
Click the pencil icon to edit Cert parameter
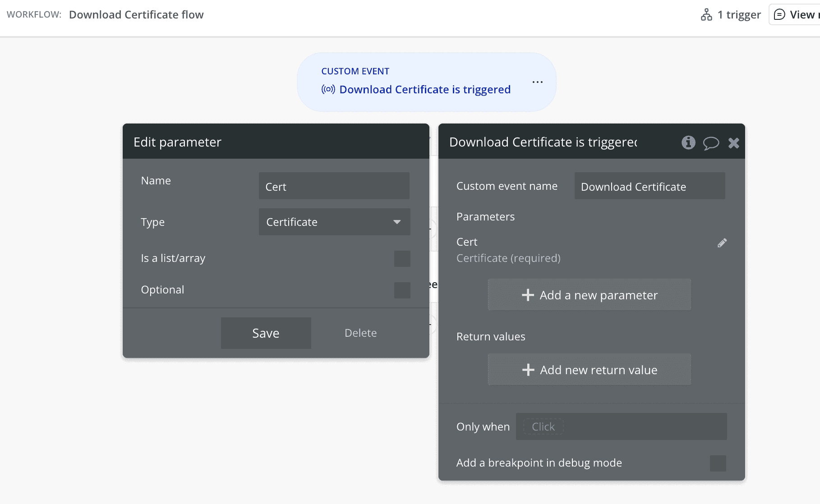click(x=722, y=243)
